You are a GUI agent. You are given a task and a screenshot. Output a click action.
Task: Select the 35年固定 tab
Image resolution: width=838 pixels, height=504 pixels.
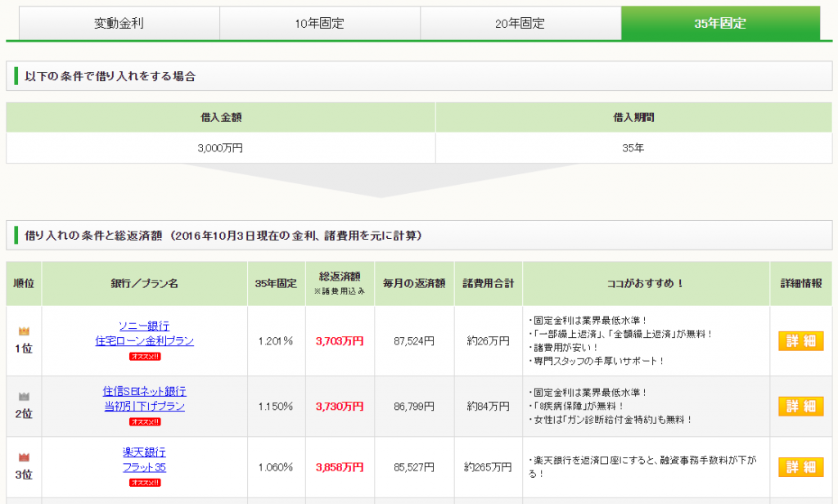(x=720, y=23)
